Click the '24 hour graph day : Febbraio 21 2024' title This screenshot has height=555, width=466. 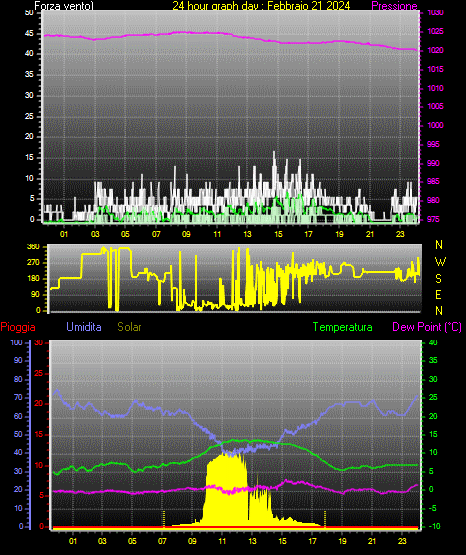pyautogui.click(x=261, y=6)
